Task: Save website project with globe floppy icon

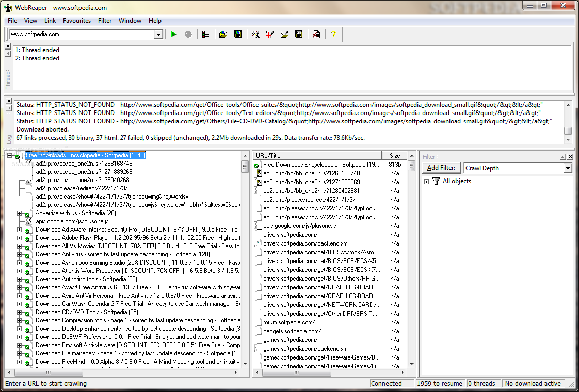Action: [x=238, y=35]
